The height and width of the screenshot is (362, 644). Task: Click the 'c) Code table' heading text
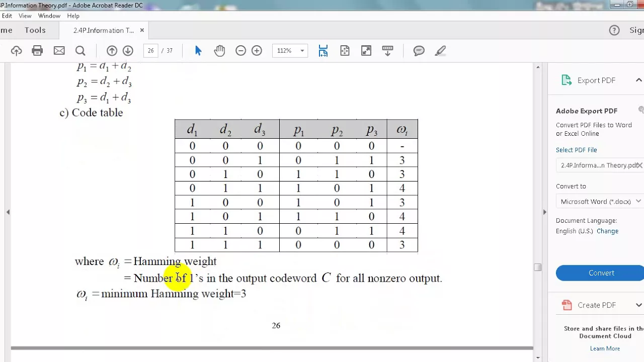pos(91,113)
